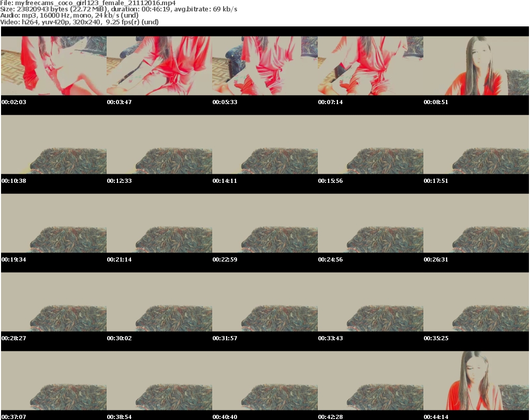
Task: Click the 00:19:34 timestamp label
Action: pos(14,259)
